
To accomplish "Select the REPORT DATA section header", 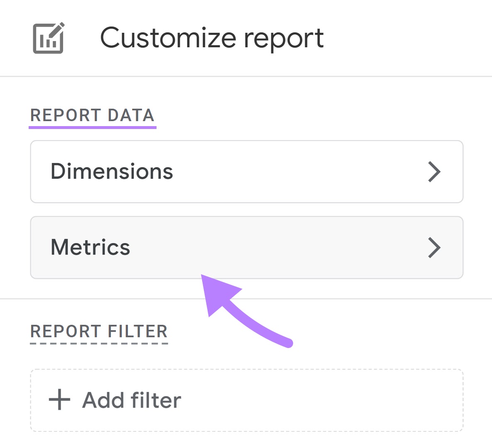I will pos(92,115).
